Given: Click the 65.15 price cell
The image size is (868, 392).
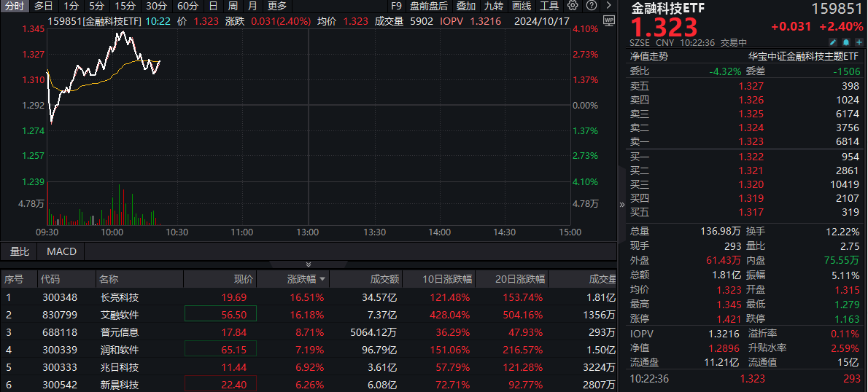Looking at the screenshot, I should tap(221, 350).
